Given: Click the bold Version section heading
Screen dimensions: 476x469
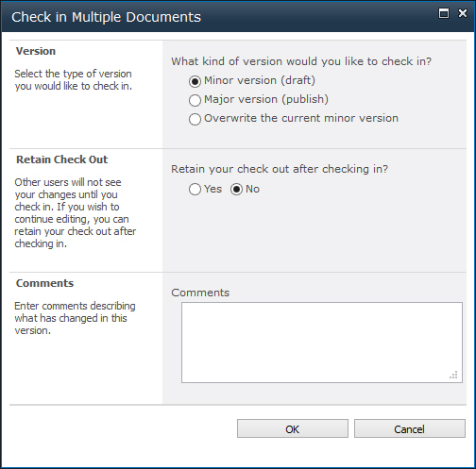Looking at the screenshot, I should click(36, 51).
